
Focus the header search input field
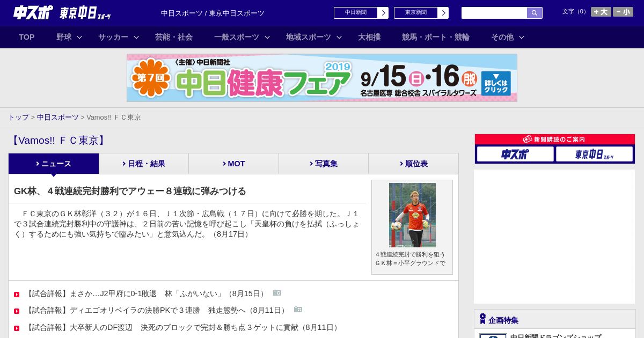coord(494,13)
